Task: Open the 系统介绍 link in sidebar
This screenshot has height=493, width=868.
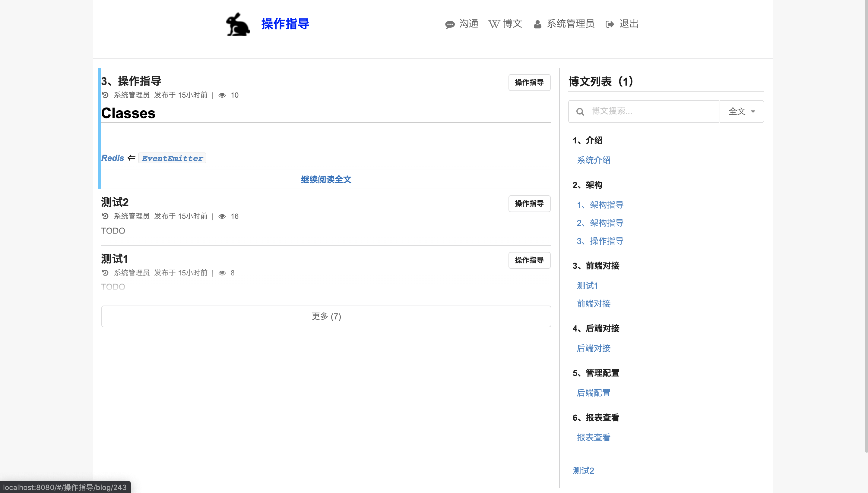Action: (594, 160)
